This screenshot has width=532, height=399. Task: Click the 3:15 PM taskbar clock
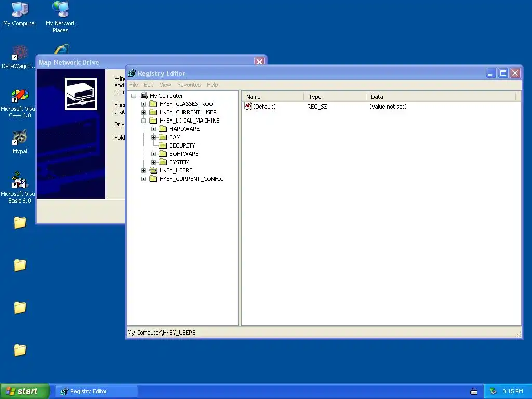coord(513,391)
